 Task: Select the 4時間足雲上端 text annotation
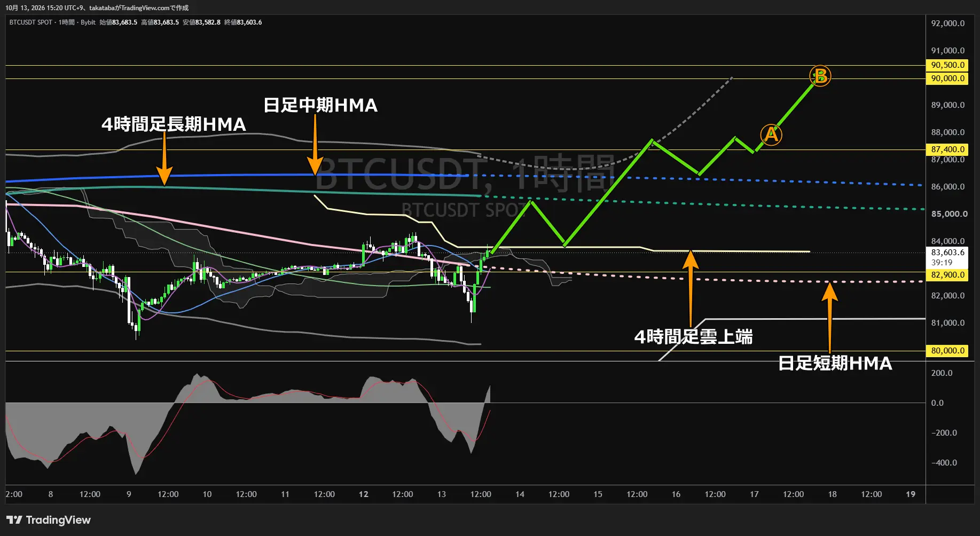tap(693, 337)
